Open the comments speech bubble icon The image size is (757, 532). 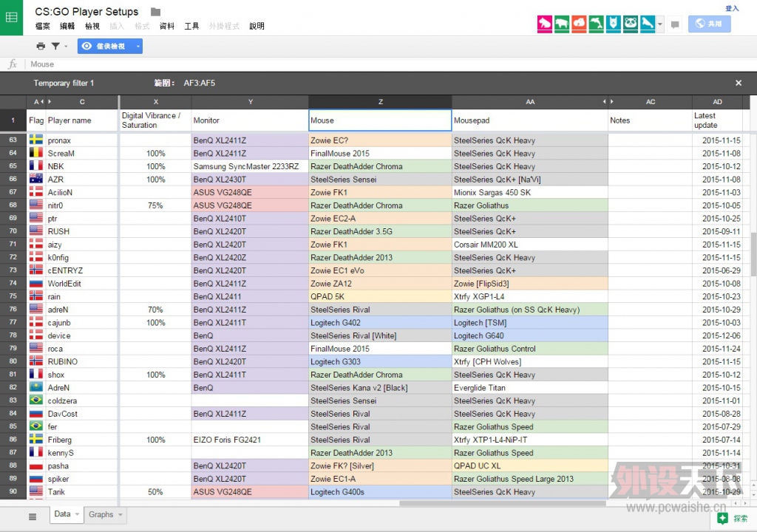click(x=675, y=24)
